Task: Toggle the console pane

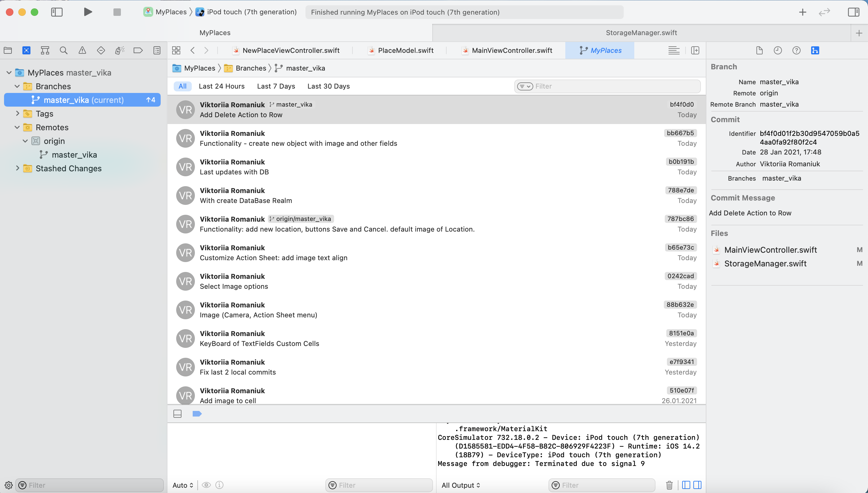Action: click(697, 485)
